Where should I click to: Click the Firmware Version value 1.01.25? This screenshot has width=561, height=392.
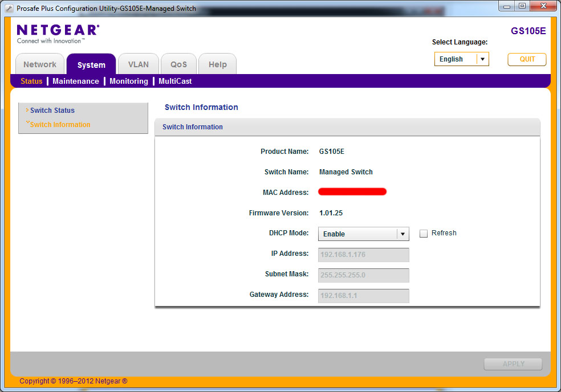tap(331, 213)
